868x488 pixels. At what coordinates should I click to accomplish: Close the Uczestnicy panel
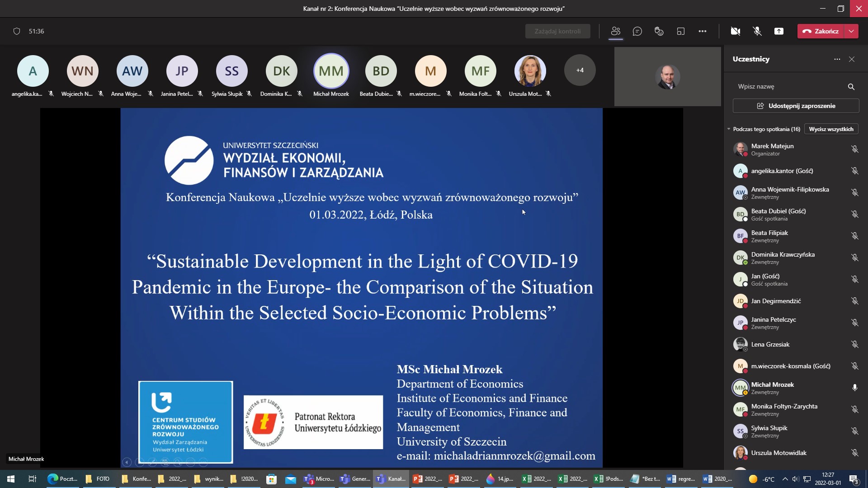pos(852,59)
